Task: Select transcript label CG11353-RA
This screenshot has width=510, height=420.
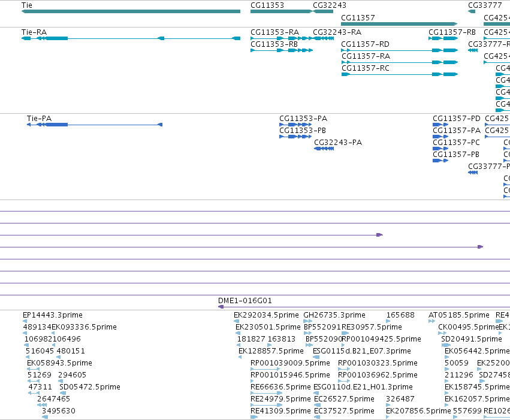Action: coord(275,32)
